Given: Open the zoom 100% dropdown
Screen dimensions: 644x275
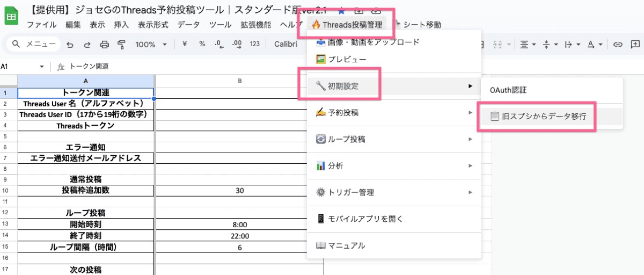Looking at the screenshot, I should coord(151,45).
